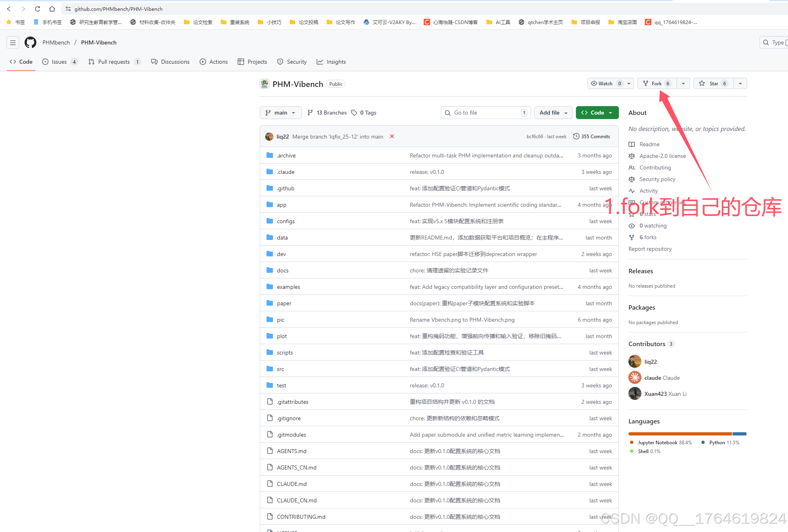Click the orange Jupyter Notebook language bar

(x=680, y=434)
